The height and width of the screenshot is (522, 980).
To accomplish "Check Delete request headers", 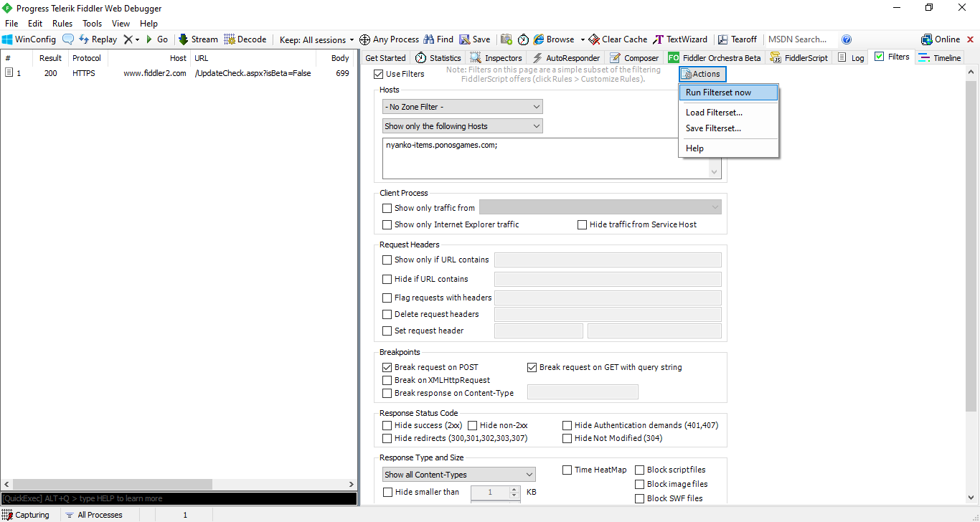I will click(387, 314).
